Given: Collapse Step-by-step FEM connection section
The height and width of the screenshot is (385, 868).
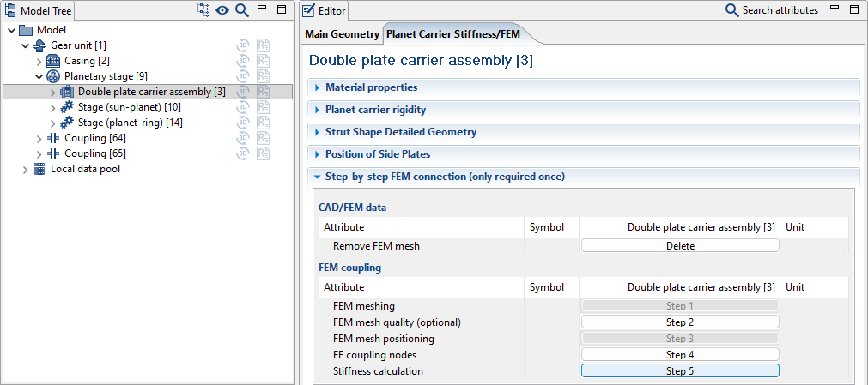Looking at the screenshot, I should [x=317, y=177].
